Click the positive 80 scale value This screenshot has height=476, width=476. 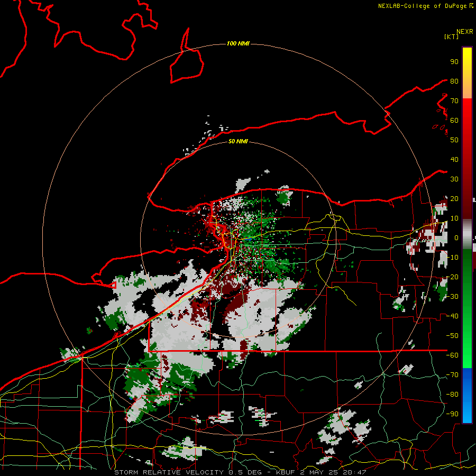point(454,81)
